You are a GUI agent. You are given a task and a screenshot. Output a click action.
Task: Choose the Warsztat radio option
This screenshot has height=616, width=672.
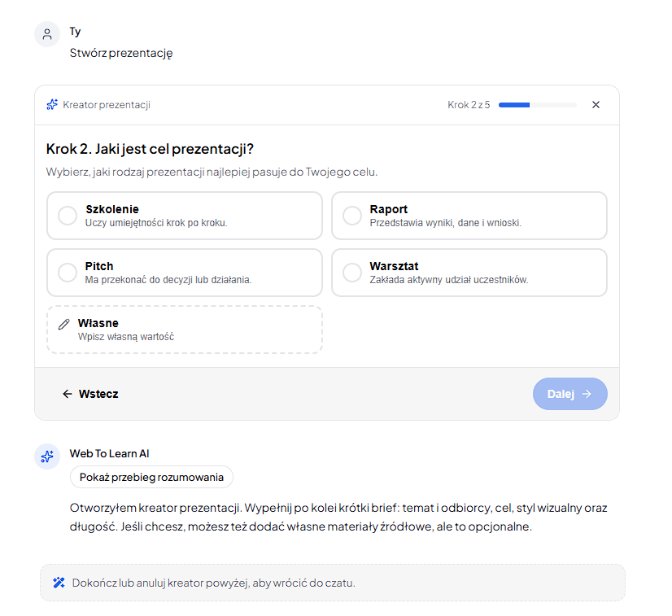[352, 273]
